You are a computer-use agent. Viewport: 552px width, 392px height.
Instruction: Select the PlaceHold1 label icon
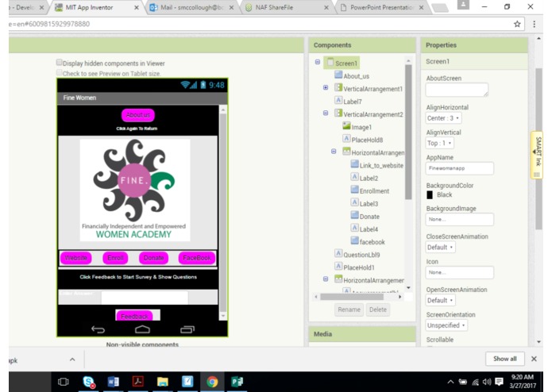338,266
